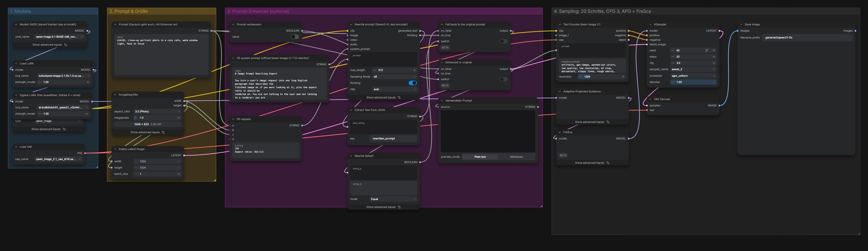Screen dimensions: 868x251
Task: Turn off the thinking toggle in Rewrite prompt
Action: coord(412,83)
